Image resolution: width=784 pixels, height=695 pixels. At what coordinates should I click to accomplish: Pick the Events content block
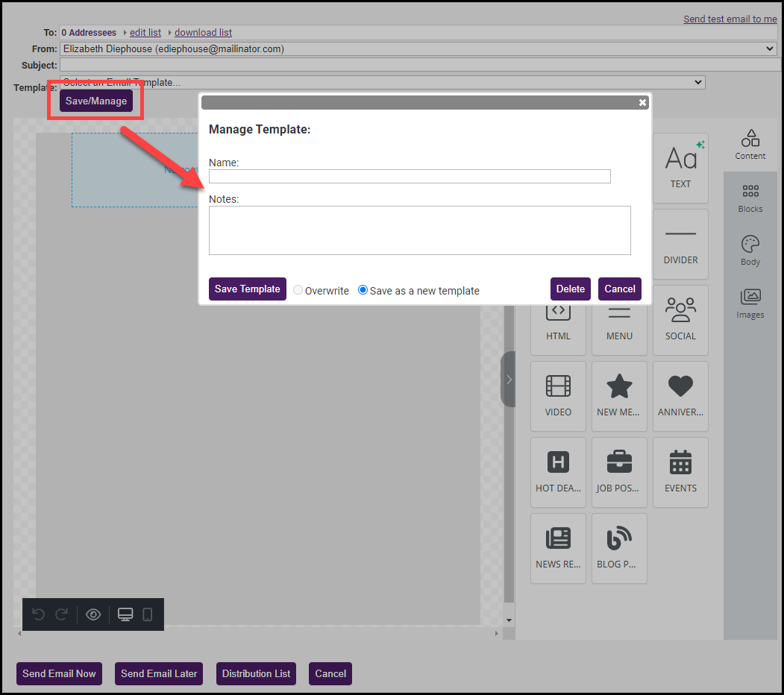(x=680, y=472)
